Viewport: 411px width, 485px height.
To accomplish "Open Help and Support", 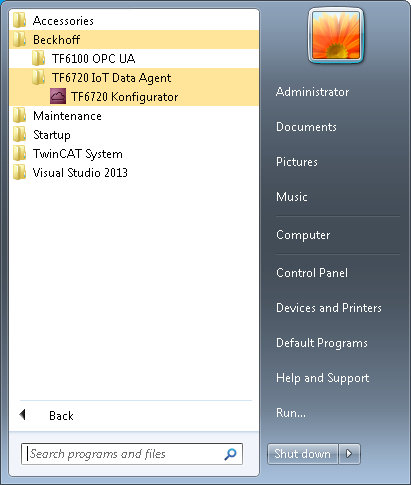I will pyautogui.click(x=322, y=378).
